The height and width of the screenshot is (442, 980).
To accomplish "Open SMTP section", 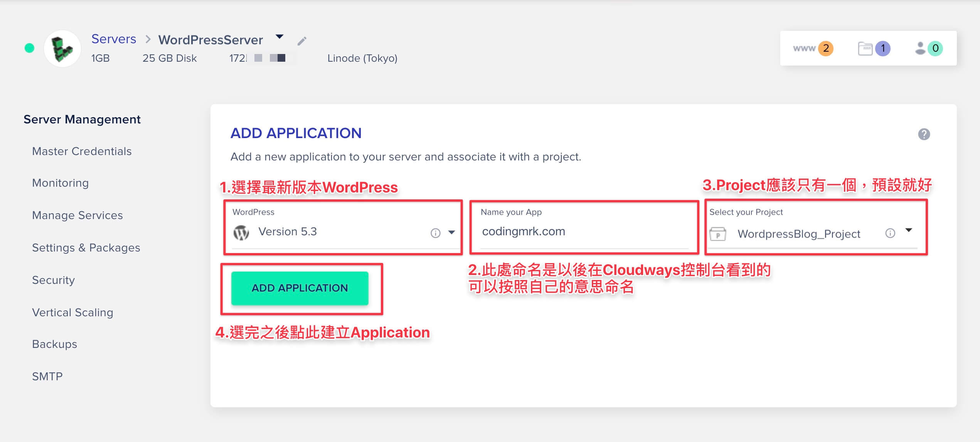I will click(x=47, y=376).
